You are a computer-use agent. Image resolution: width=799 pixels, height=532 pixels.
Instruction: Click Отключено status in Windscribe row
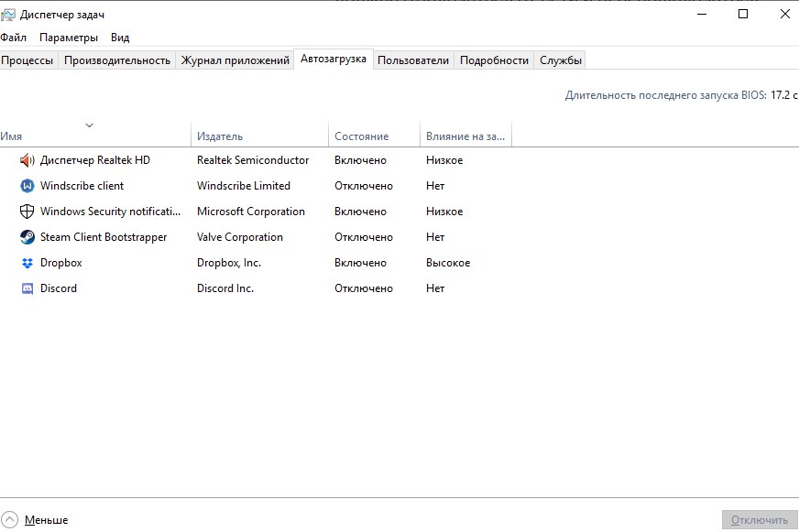tap(364, 186)
